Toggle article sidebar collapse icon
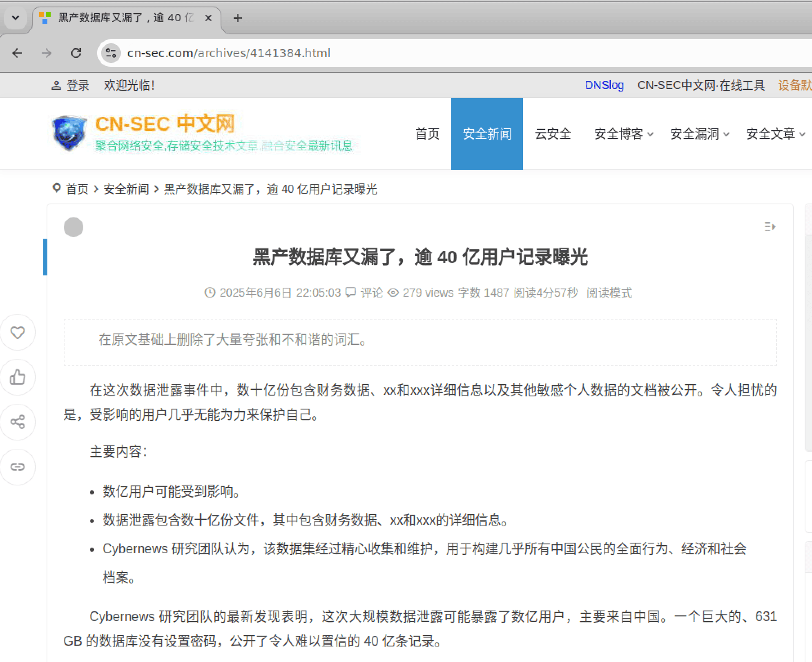The width and height of the screenshot is (812, 662). pos(770,227)
